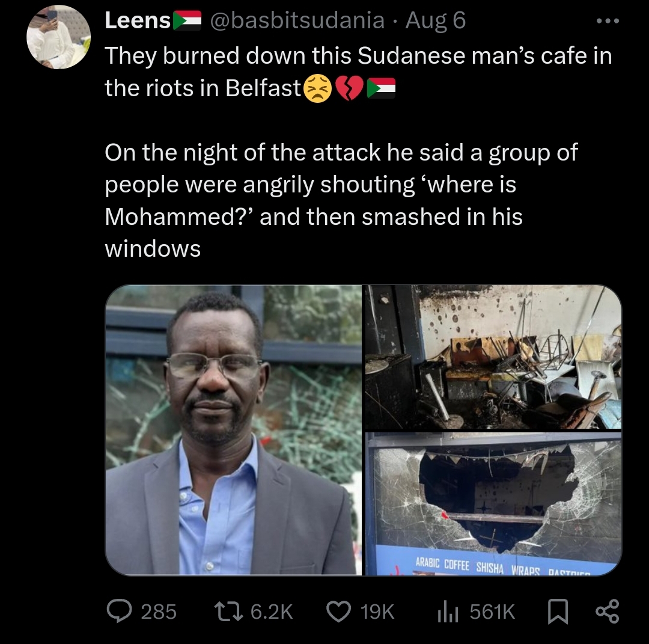Open the share icon
649x644 pixels.
tap(607, 612)
